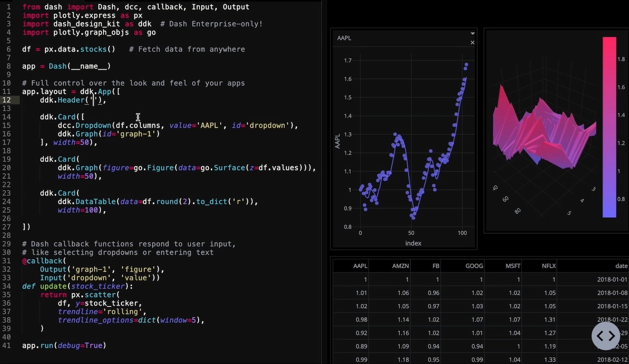
Task: Place cursor on code line 12 ddk.Header
Action: pyautogui.click(x=74, y=100)
